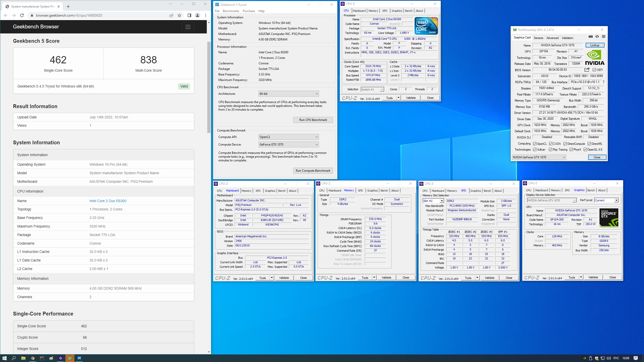Open the Compute API OpenCL dropdown
This screenshot has width=644, height=362.
tap(289, 137)
